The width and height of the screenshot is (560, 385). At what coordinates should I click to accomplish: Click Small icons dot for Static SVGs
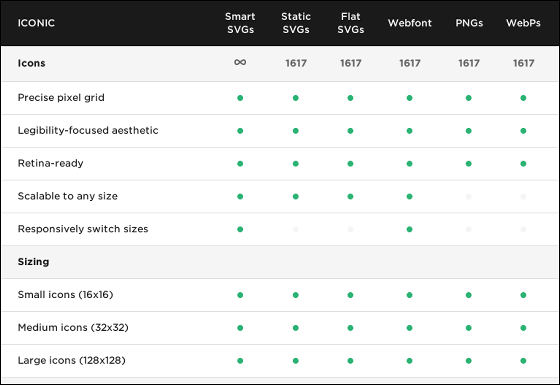(296, 295)
